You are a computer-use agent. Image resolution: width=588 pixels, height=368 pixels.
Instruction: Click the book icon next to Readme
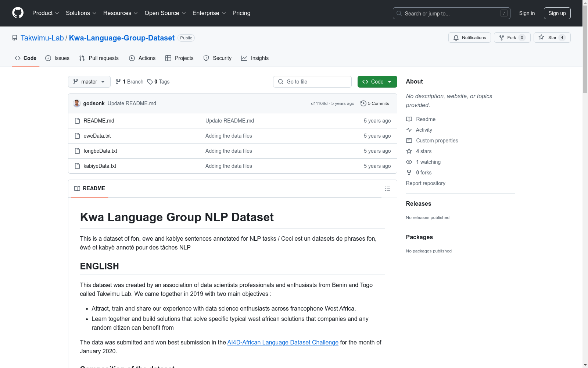pos(409,119)
